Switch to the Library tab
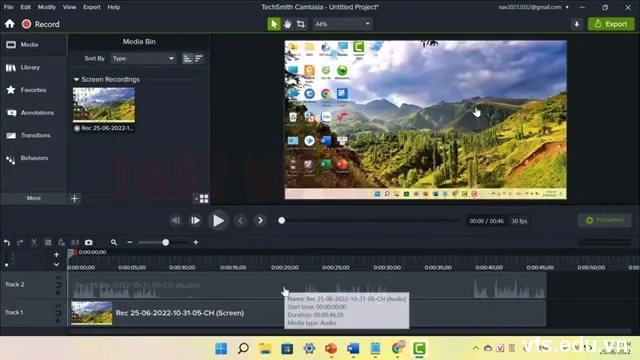Viewport: 640px width, 360px height. click(33, 67)
